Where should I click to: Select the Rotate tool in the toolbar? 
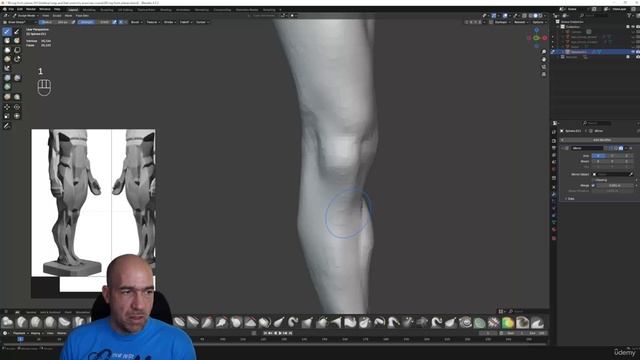point(17,107)
